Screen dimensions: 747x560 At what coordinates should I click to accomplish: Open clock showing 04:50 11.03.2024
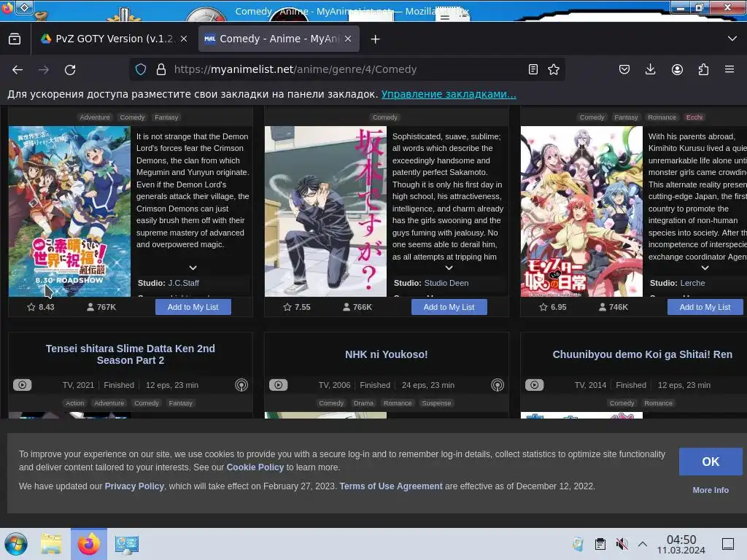click(x=681, y=544)
